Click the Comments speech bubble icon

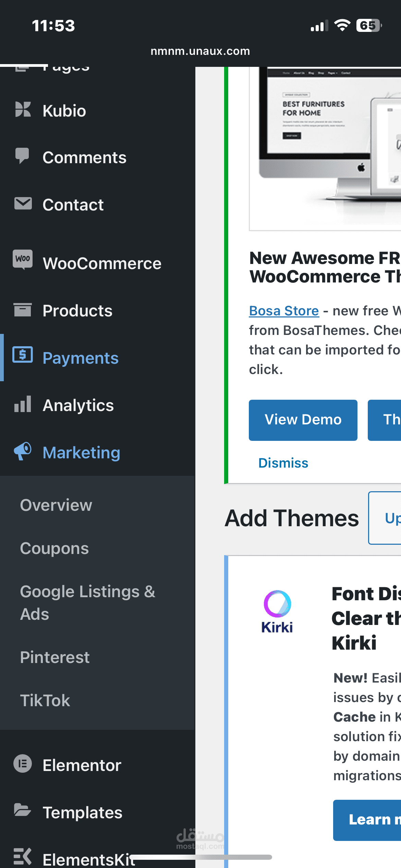click(x=22, y=156)
